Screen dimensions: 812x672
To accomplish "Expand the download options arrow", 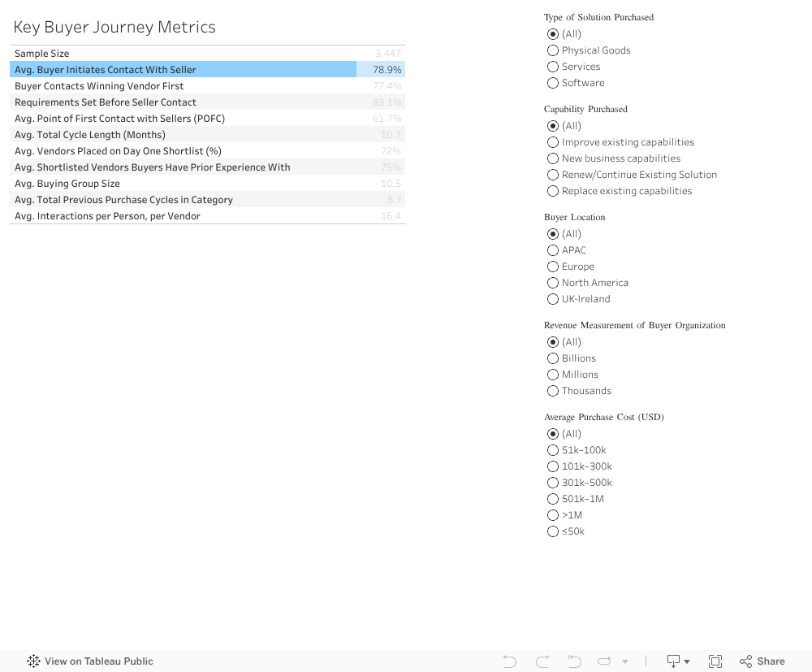I will (x=687, y=661).
